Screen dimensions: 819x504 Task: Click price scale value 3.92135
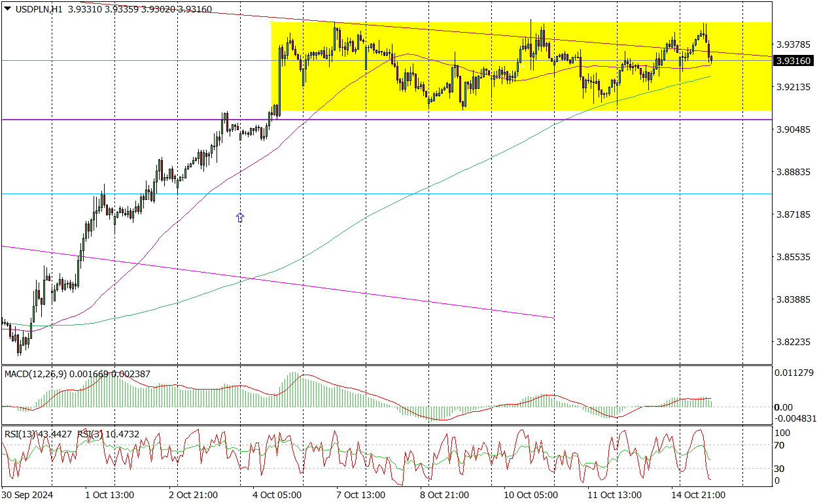coord(793,87)
